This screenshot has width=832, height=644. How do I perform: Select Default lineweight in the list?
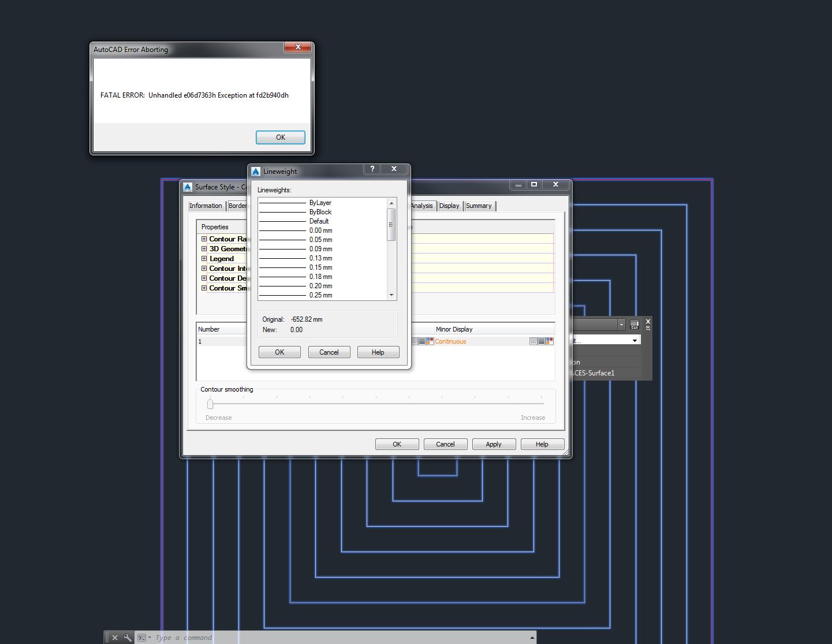click(x=323, y=221)
